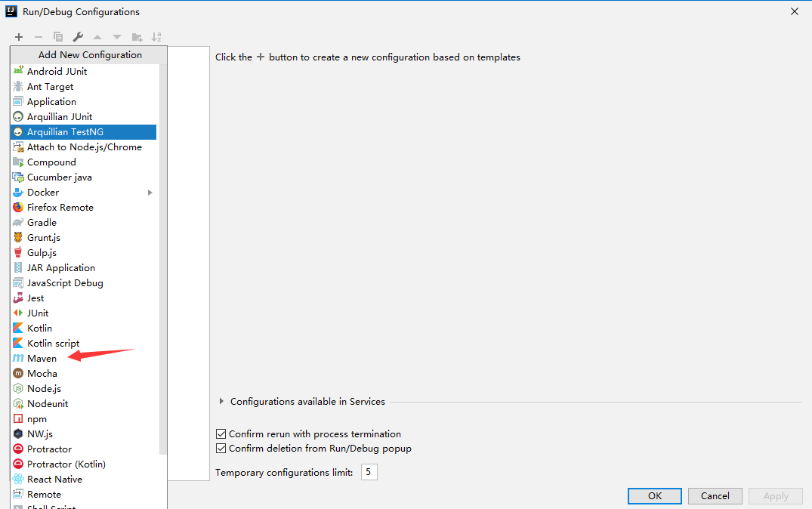Viewport: 812px width, 509px height.
Task: Toggle Confirm rerun with process termination
Action: pyautogui.click(x=221, y=434)
